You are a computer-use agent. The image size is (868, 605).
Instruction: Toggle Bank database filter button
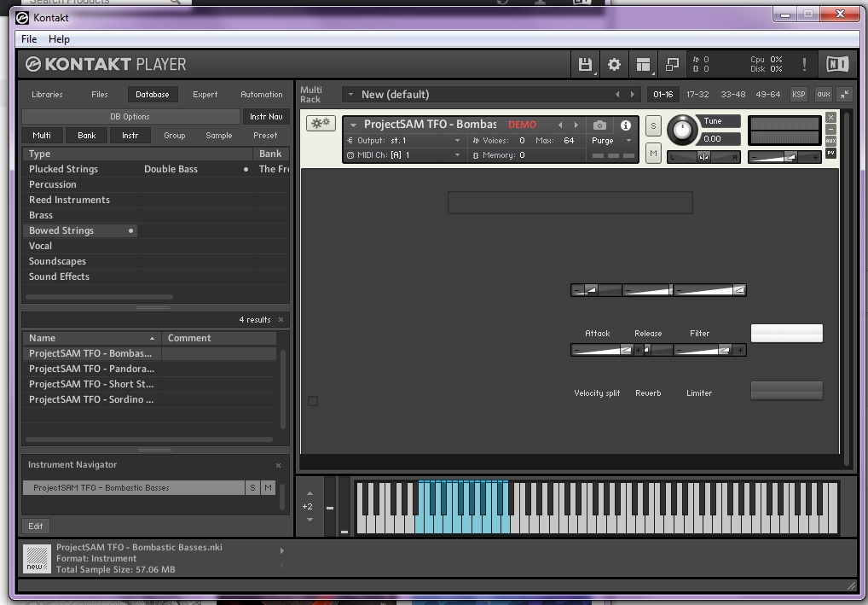[x=86, y=135]
